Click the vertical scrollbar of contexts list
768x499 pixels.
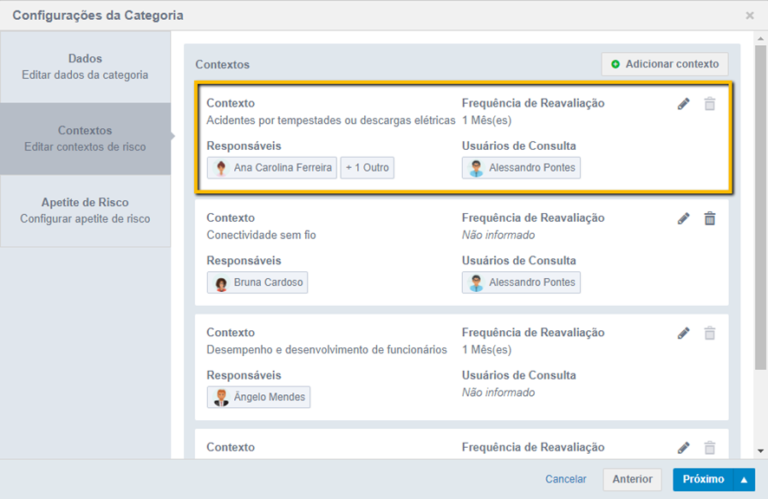761,220
